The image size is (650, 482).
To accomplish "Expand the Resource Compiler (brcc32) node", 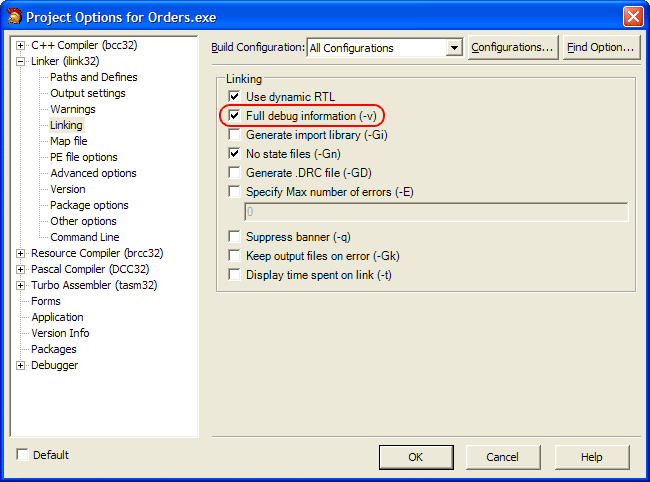I will (21, 253).
